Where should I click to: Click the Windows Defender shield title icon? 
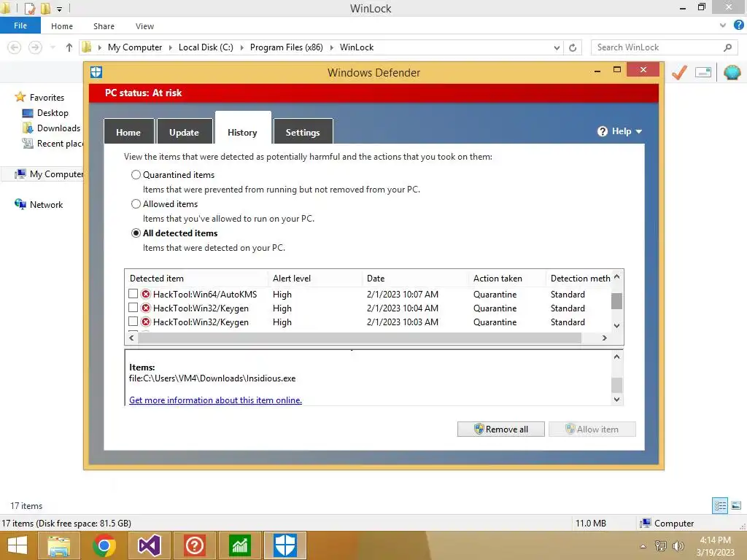pyautogui.click(x=96, y=72)
